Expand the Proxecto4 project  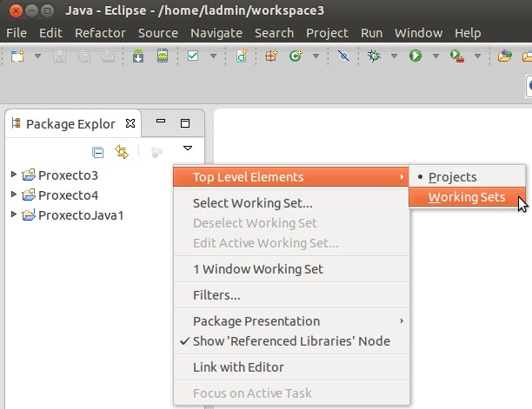(14, 195)
